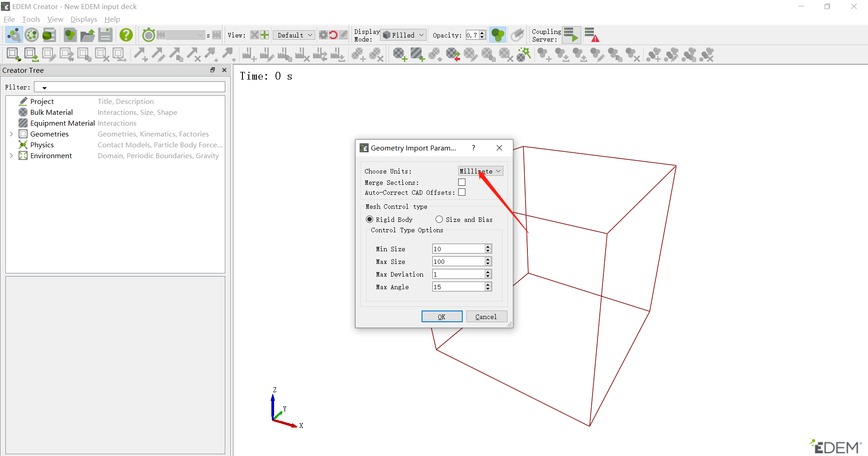
Task: Click into the Min Size field
Action: [458, 249]
